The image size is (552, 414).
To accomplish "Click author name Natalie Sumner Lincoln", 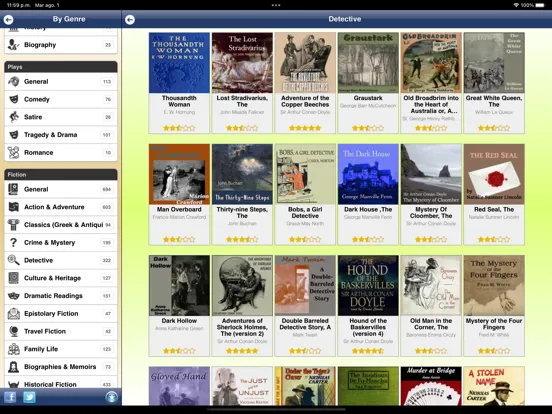I will 494,217.
